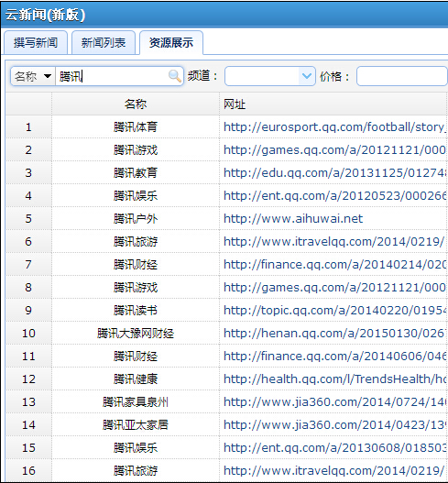
Task: Click into the search box containing 腾讯
Action: tap(112, 76)
